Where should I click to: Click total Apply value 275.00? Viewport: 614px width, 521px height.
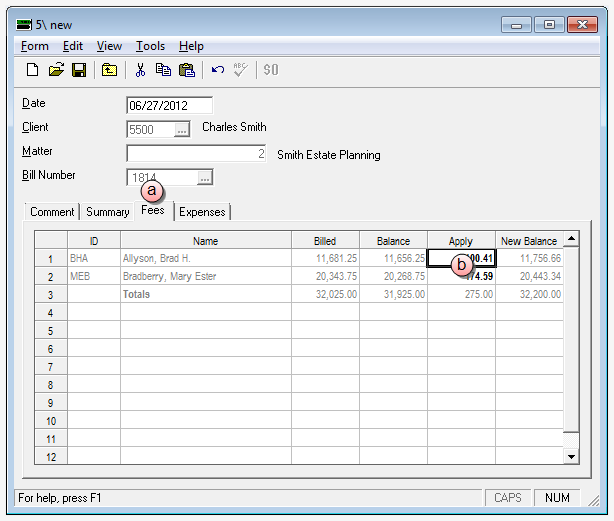[x=461, y=294]
